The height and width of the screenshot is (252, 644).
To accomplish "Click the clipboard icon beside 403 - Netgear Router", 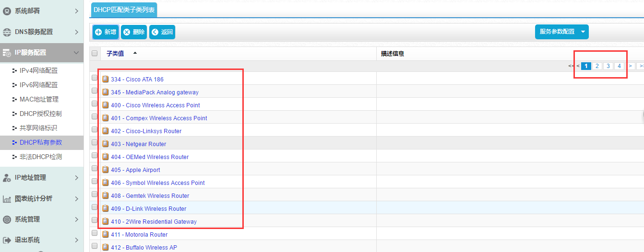I will (x=105, y=144).
